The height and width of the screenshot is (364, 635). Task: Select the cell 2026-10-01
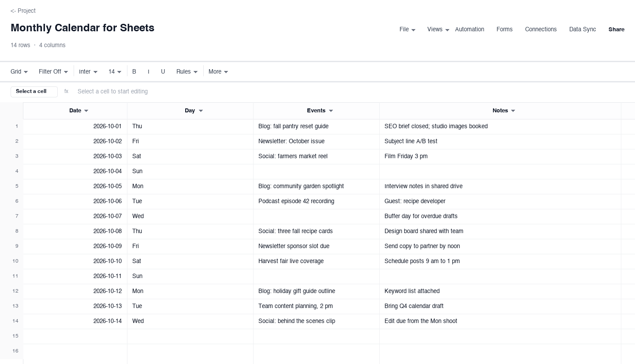tap(75, 126)
